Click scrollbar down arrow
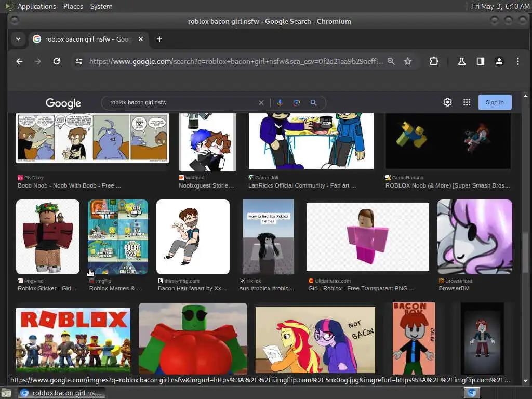The height and width of the screenshot is (399, 532). (525, 381)
